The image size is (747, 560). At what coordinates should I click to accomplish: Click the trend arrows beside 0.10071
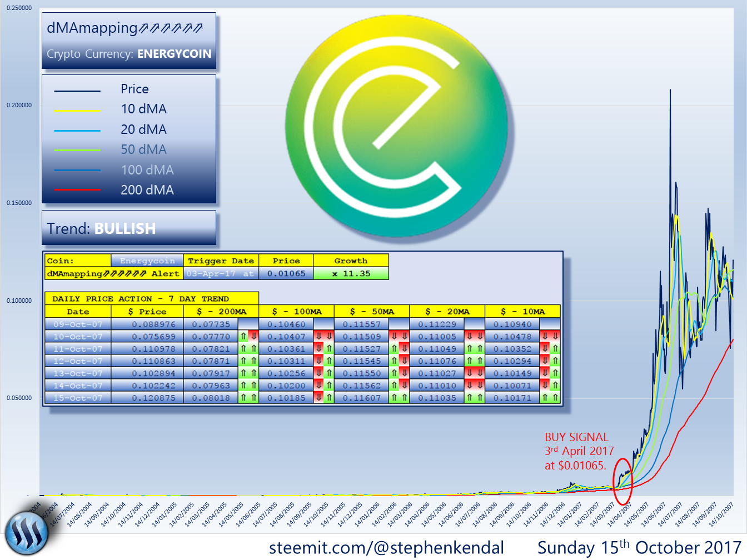[x=550, y=385]
